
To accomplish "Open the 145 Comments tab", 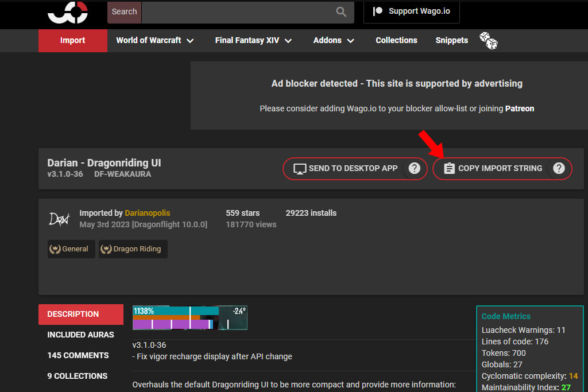I will point(78,355).
